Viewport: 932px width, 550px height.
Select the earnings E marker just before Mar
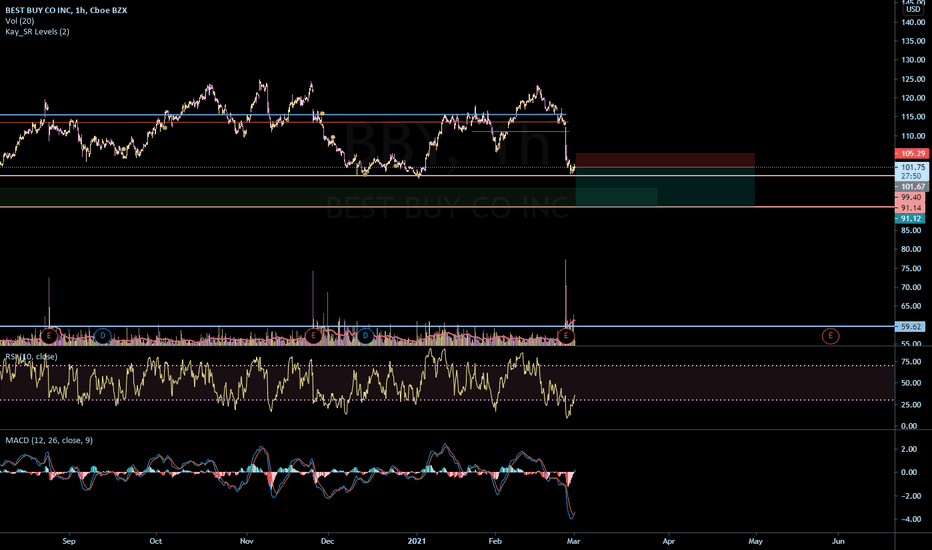coord(566,336)
